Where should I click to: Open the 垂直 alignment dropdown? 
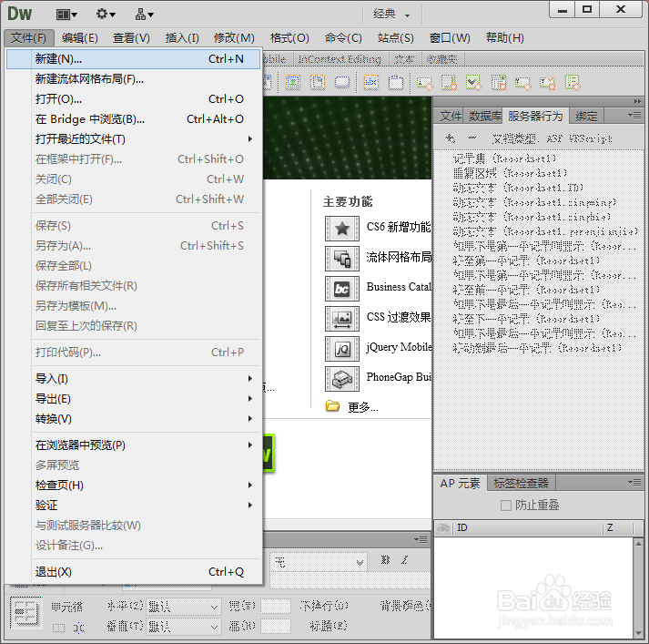pos(183,626)
